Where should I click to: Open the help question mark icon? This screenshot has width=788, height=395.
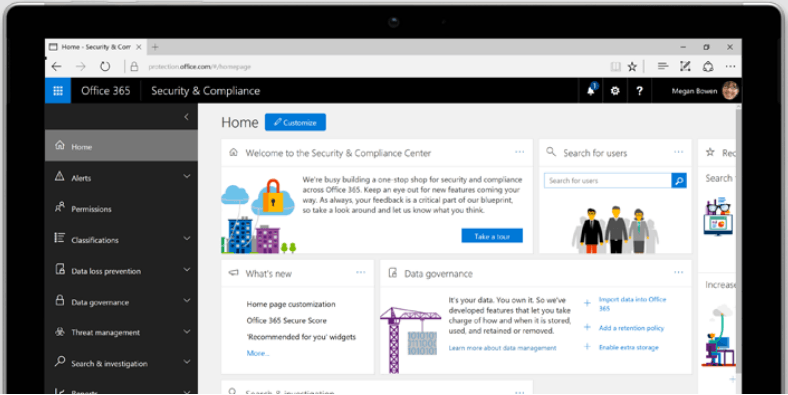(x=639, y=91)
